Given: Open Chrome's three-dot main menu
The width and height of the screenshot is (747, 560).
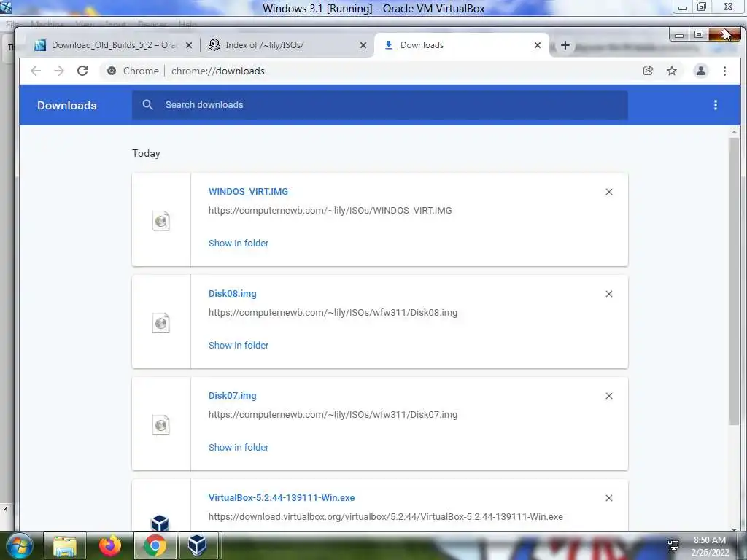Looking at the screenshot, I should tap(724, 71).
